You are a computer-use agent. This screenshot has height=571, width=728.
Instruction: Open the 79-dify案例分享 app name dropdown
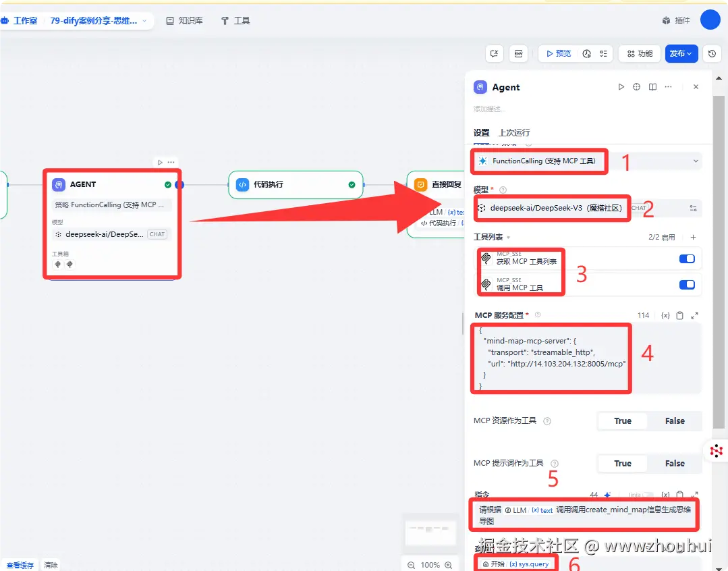(x=98, y=21)
